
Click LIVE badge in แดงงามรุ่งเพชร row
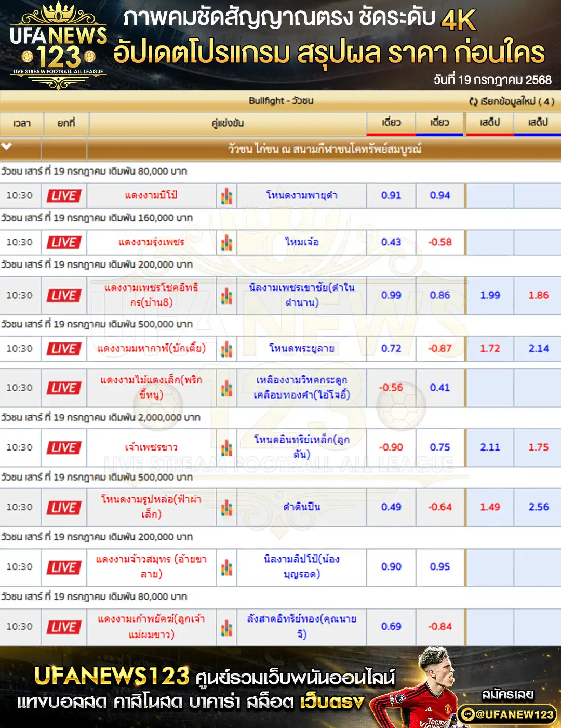tap(64, 243)
